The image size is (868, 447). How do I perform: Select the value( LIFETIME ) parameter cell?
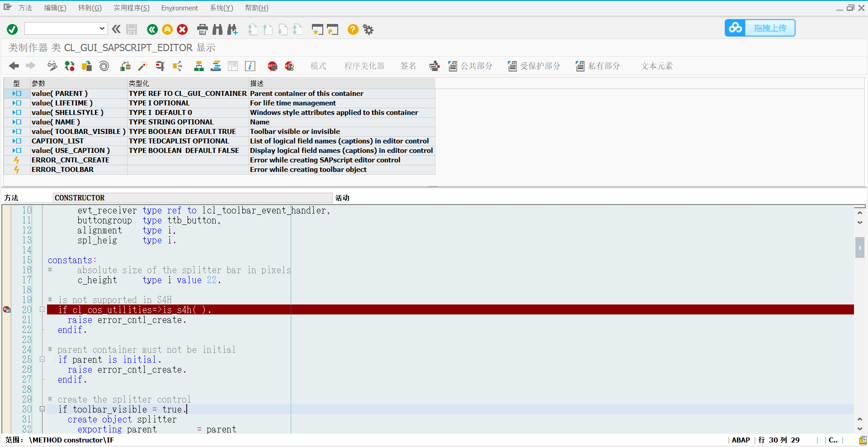(79, 103)
